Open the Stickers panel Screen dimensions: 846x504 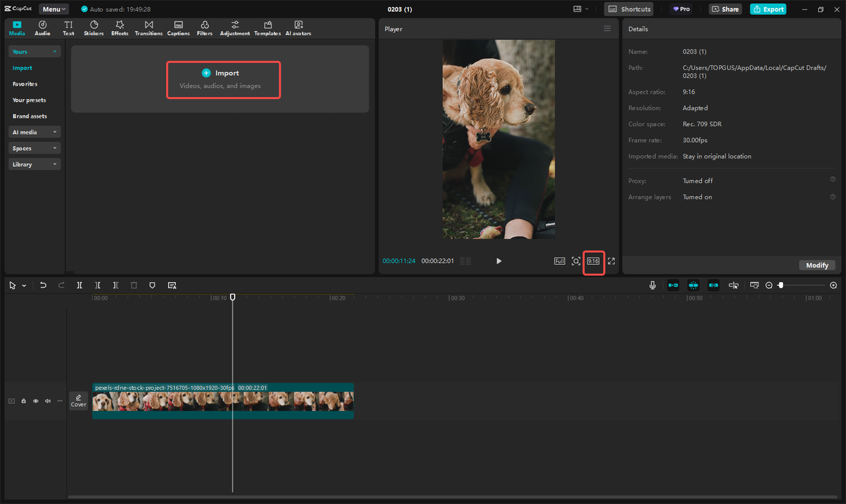[x=94, y=28]
